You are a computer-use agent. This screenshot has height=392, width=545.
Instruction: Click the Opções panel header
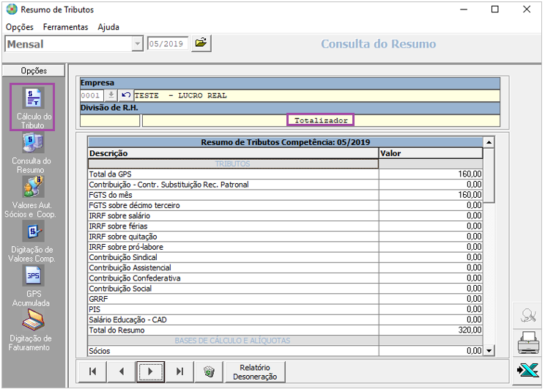34,71
